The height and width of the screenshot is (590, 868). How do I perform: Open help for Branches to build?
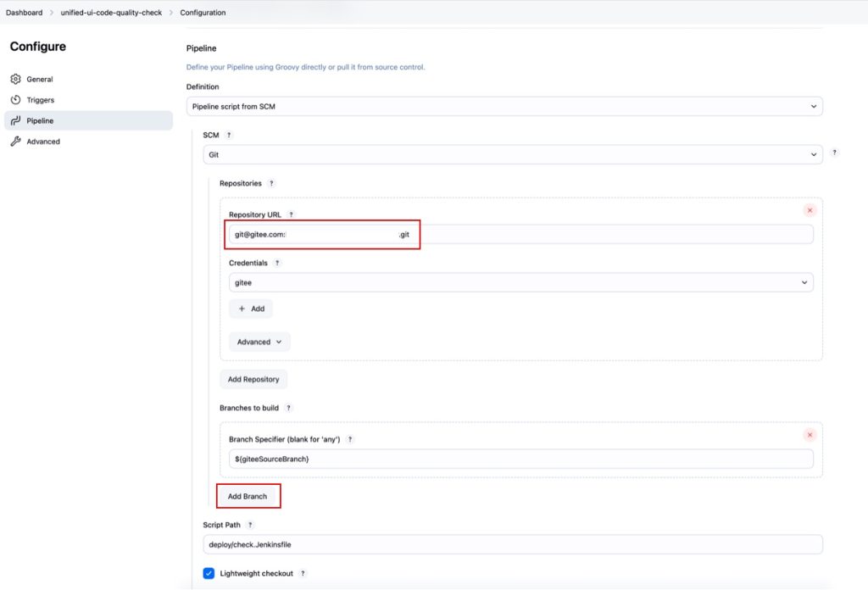tap(288, 409)
